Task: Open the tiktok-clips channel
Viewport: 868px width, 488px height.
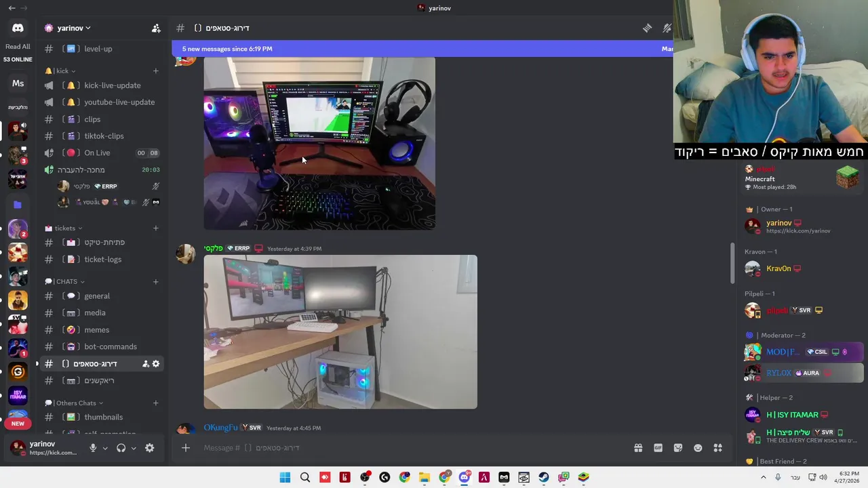Action: [102, 136]
